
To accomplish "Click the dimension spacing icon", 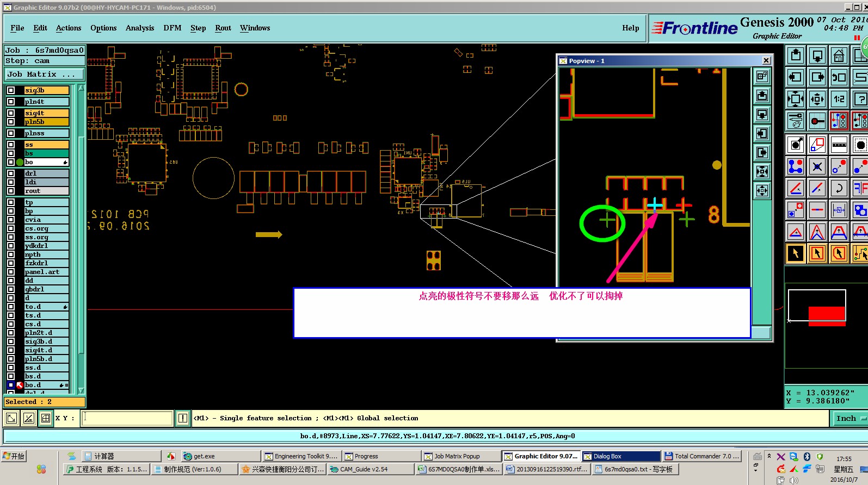I will tap(839, 210).
